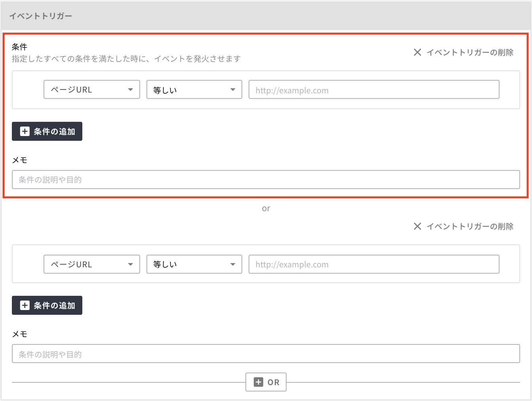Delete the first event trigger via イベントトリガーの削除

tap(464, 52)
